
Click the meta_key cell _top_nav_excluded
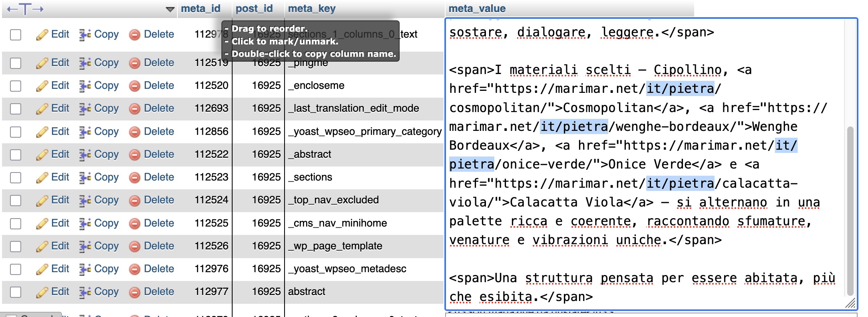click(333, 200)
